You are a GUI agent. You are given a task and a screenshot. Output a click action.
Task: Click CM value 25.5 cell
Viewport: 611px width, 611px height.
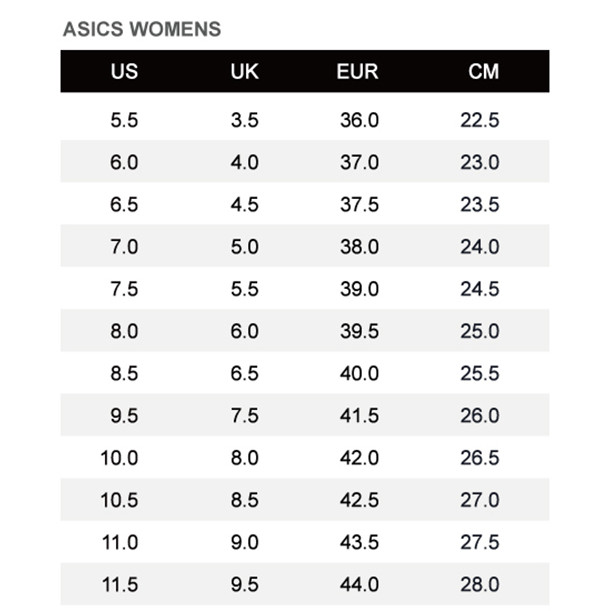point(480,373)
